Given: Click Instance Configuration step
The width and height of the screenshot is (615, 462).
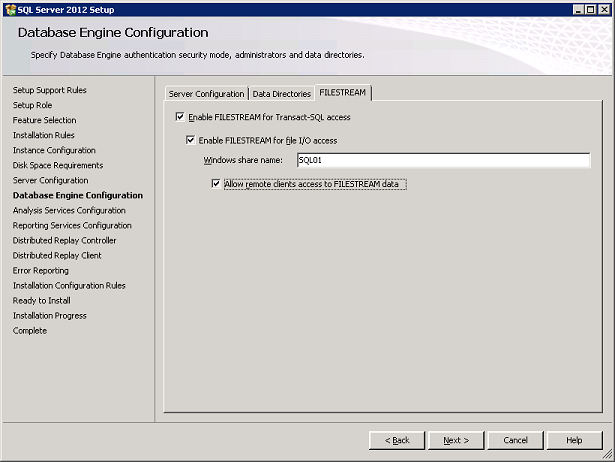Looking at the screenshot, I should pos(54,150).
